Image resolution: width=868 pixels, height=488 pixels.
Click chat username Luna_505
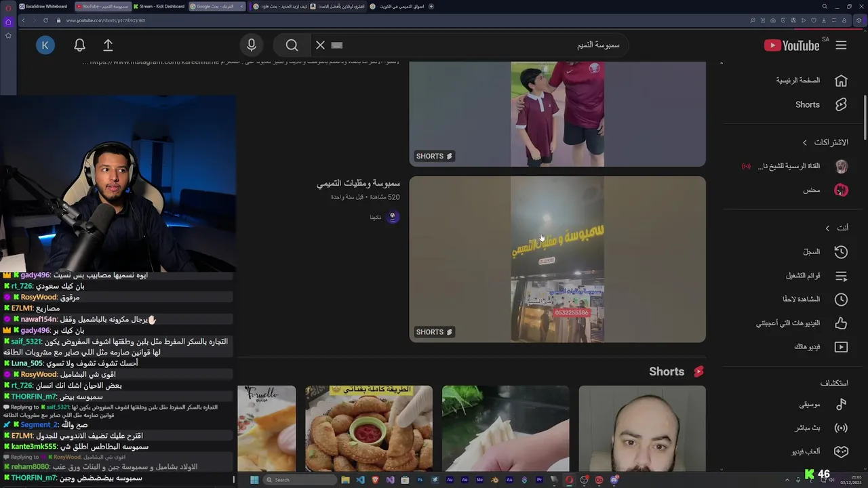27,363
